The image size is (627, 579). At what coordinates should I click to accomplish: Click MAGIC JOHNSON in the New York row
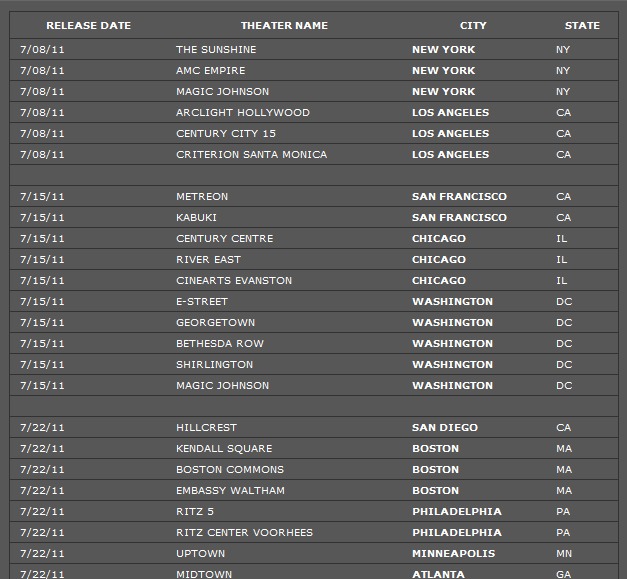pos(223,92)
